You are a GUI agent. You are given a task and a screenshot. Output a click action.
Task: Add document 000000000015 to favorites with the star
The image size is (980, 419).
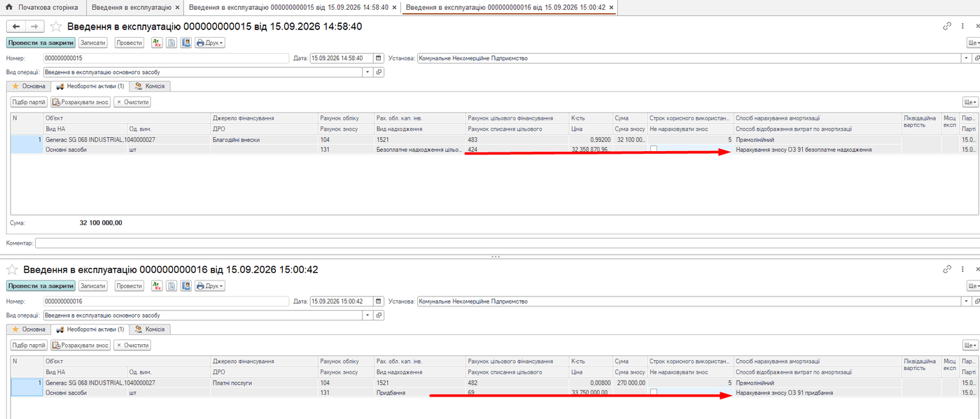(x=56, y=27)
